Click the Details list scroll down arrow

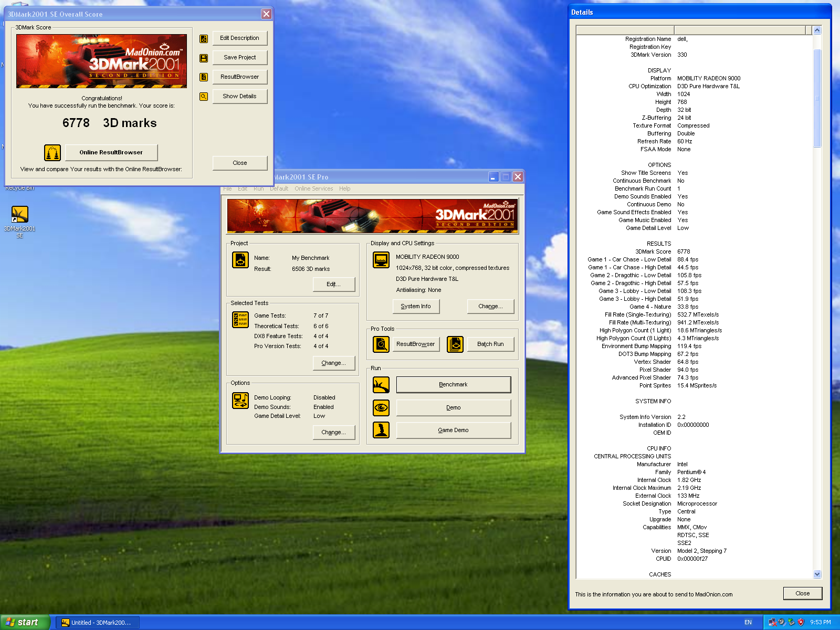(817, 574)
